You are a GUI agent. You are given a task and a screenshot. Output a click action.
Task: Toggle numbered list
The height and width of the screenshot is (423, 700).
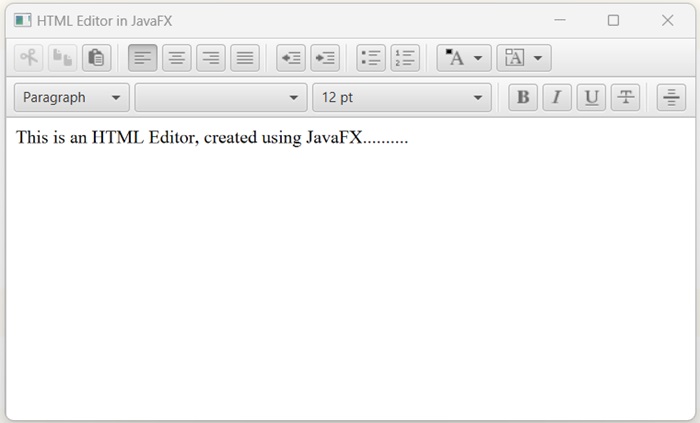pos(405,58)
